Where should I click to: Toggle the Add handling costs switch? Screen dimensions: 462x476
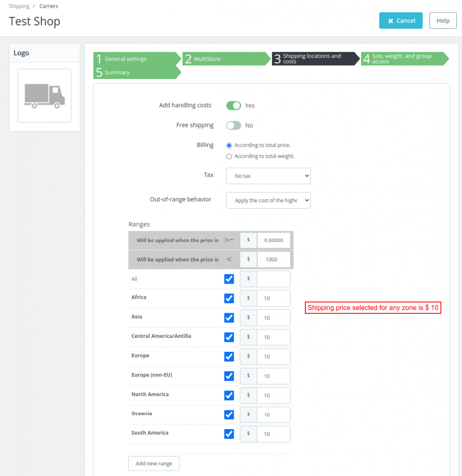coord(233,106)
